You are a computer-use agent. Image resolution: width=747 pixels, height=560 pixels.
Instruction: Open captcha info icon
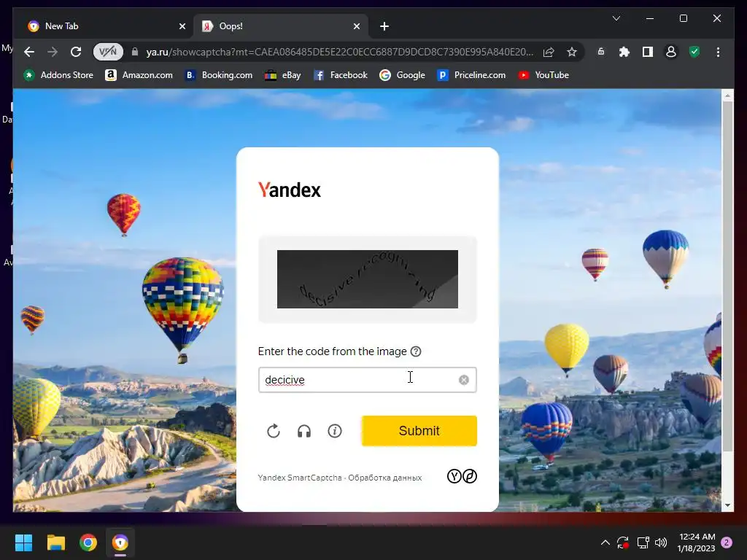click(335, 431)
